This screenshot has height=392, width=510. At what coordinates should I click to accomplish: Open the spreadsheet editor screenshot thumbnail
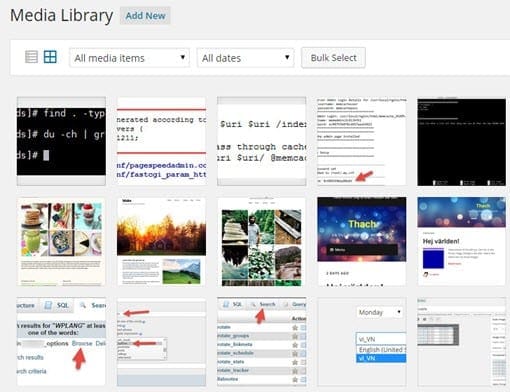[x=462, y=342]
